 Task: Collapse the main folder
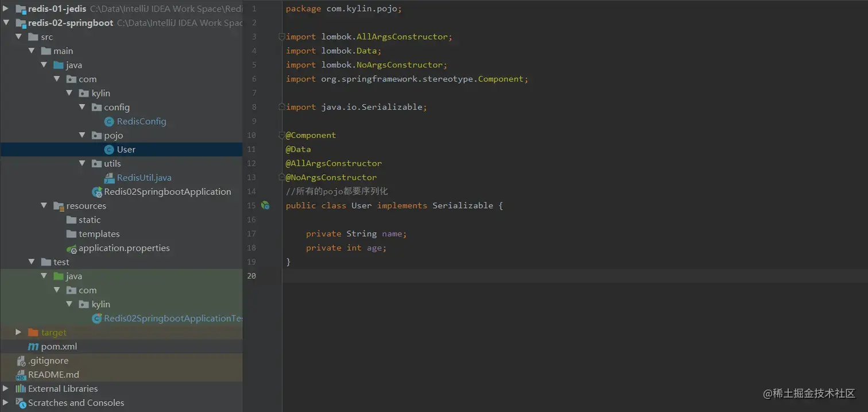[32, 51]
